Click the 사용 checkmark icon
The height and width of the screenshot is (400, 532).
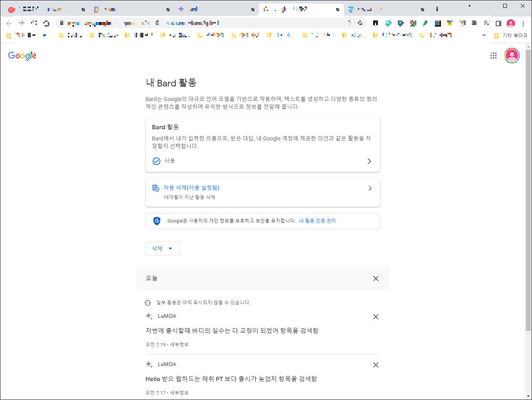pos(157,161)
